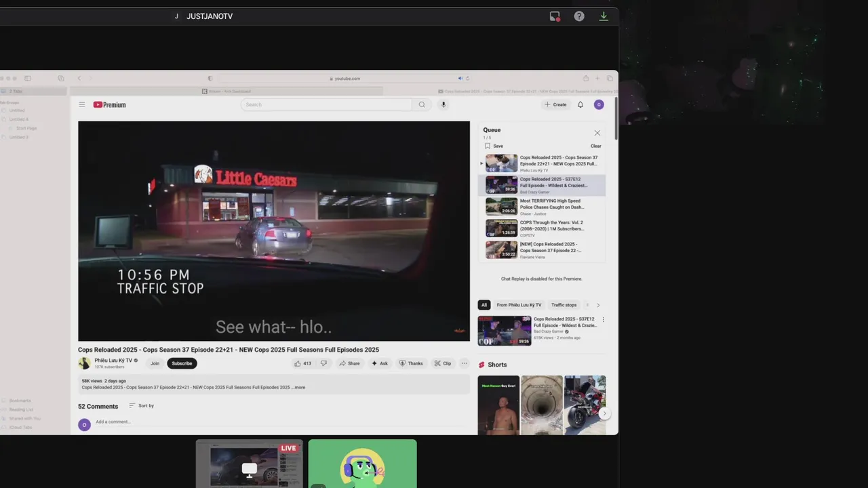Open help question mark icon in top bar
This screenshot has height=488, width=868.
coord(579,16)
